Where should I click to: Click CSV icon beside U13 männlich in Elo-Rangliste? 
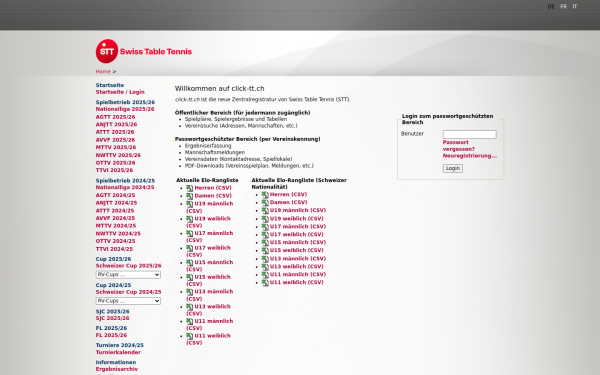coord(189,292)
